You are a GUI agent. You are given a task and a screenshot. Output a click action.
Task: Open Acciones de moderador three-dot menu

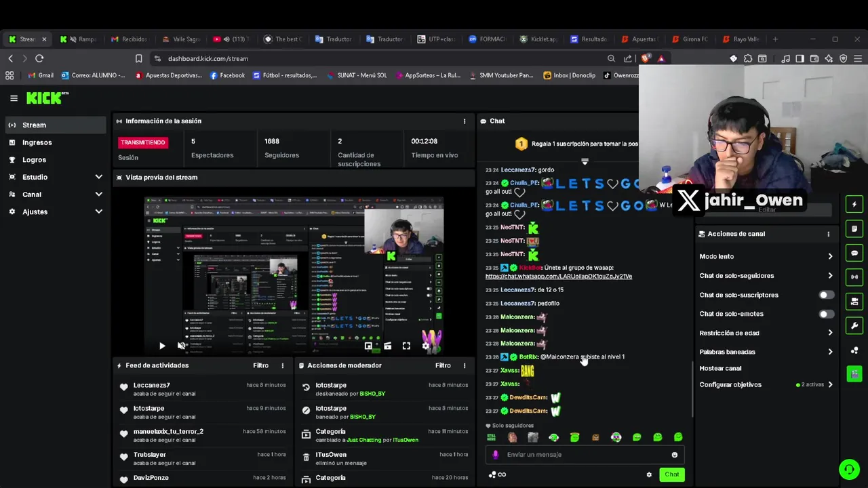[x=465, y=365]
